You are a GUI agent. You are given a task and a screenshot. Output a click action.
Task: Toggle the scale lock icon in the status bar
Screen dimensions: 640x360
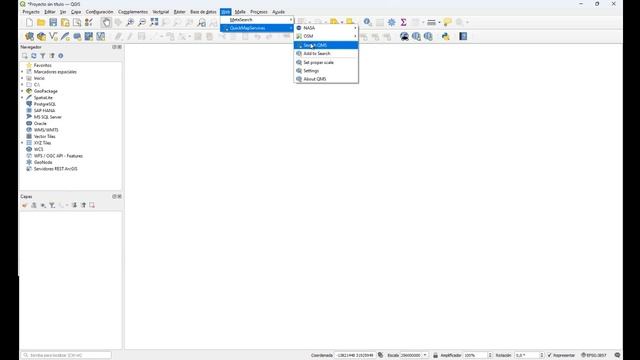[435, 355]
